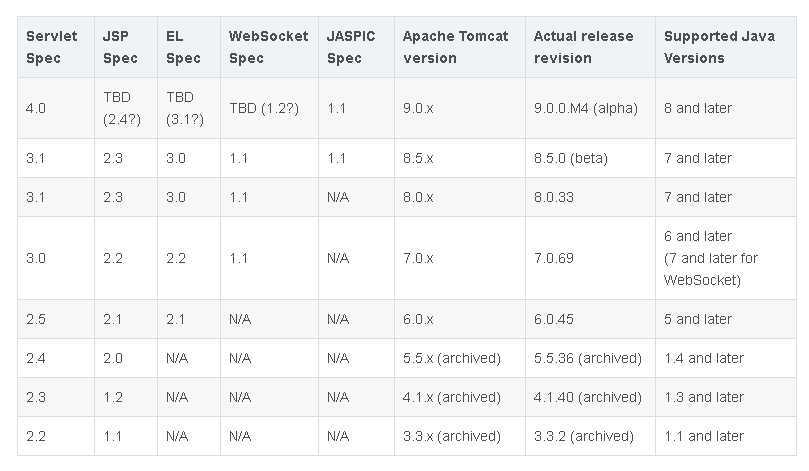This screenshot has height=471, width=809.
Task: Click the WebSocket Spec column header
Action: (269, 47)
